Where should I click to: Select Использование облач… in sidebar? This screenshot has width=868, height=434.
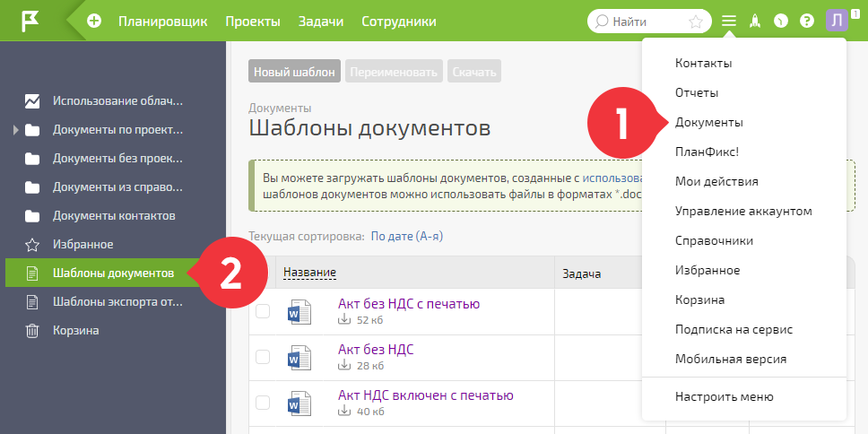click(x=117, y=101)
